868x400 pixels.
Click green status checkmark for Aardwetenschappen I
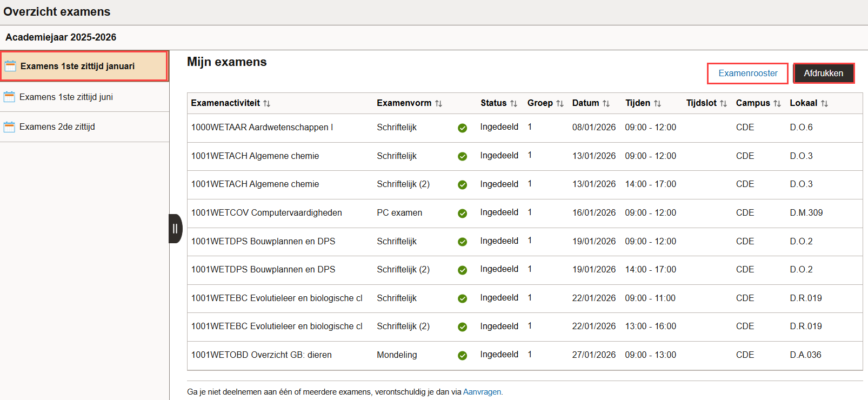coord(462,128)
